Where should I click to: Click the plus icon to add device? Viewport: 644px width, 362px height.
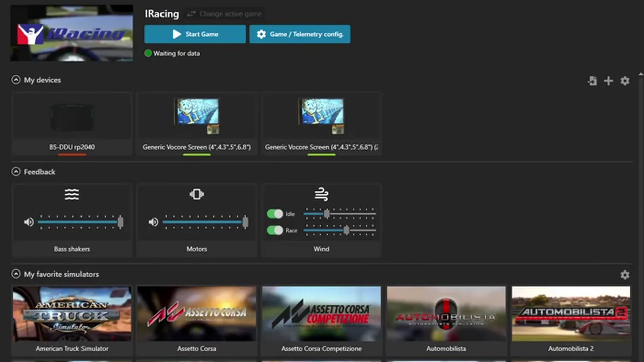click(x=608, y=81)
